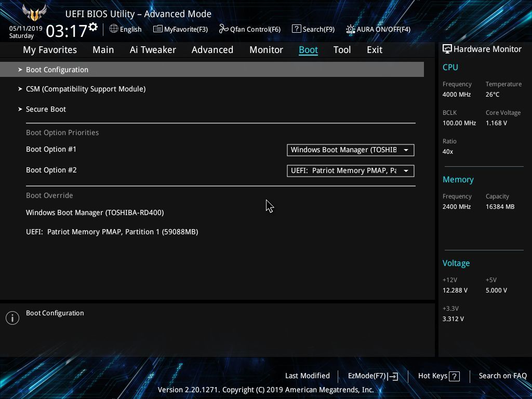Click +5V value 5.000 V
Viewport: 532px width, 399px height.
pyautogui.click(x=496, y=290)
